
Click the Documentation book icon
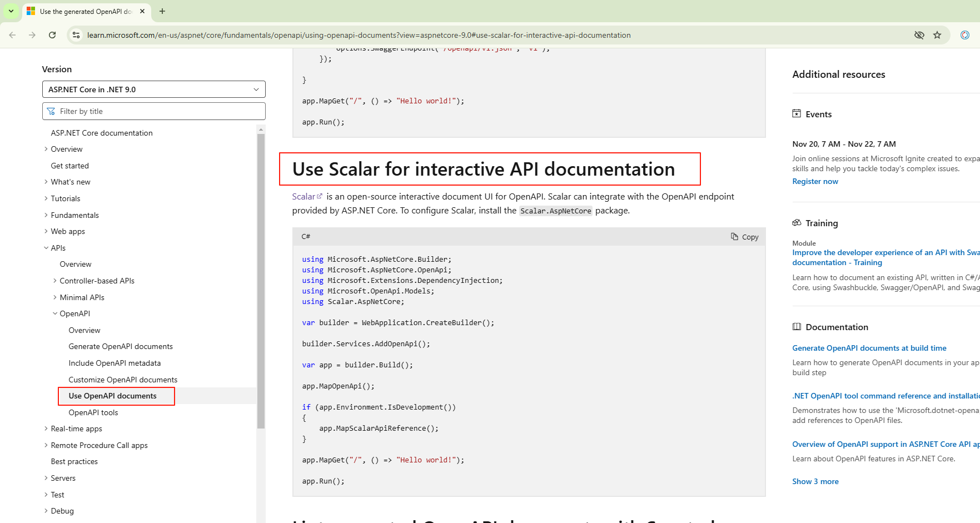point(797,326)
